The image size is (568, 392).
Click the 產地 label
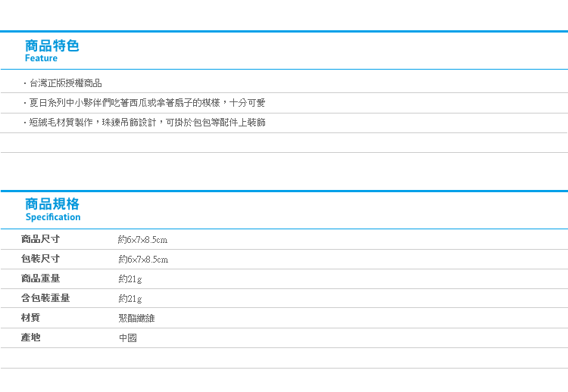point(30,338)
